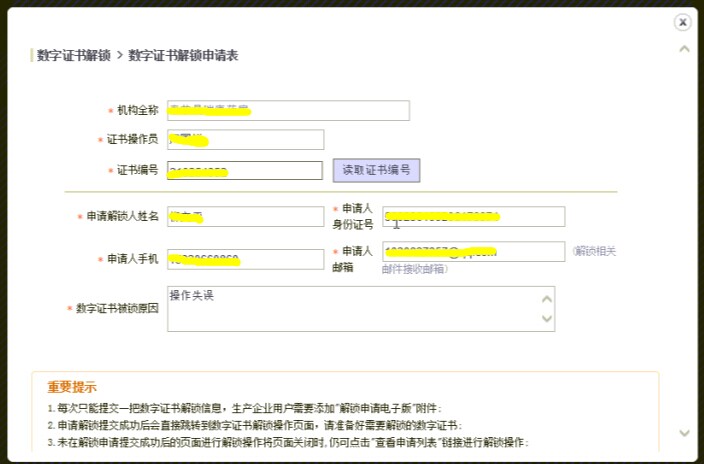Click the 重要提示 heading
The width and height of the screenshot is (704, 464).
[72, 387]
